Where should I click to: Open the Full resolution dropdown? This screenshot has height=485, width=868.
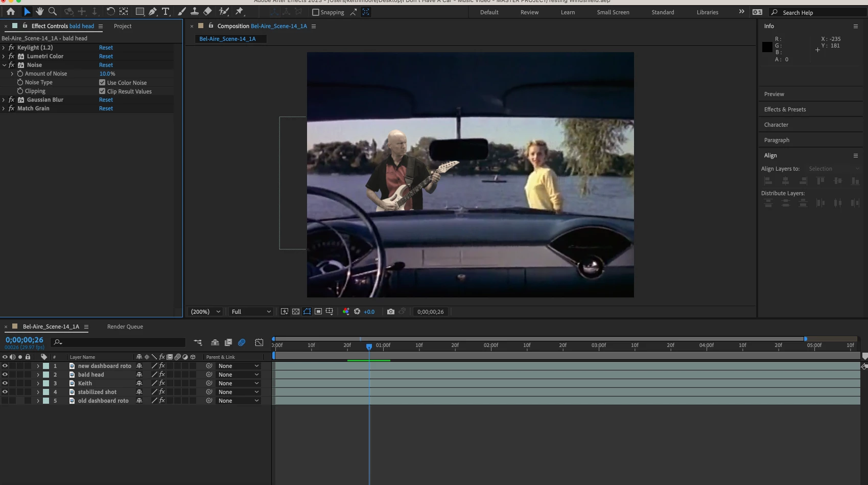tap(251, 312)
